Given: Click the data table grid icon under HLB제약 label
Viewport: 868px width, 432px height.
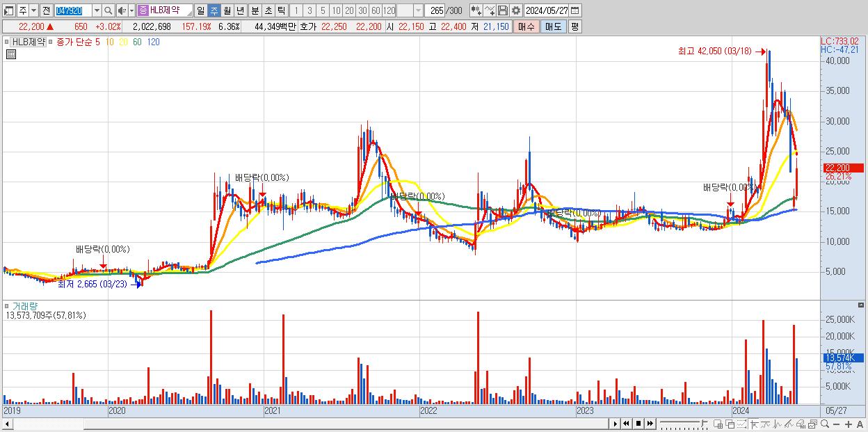Looking at the screenshot, I should coord(10,54).
